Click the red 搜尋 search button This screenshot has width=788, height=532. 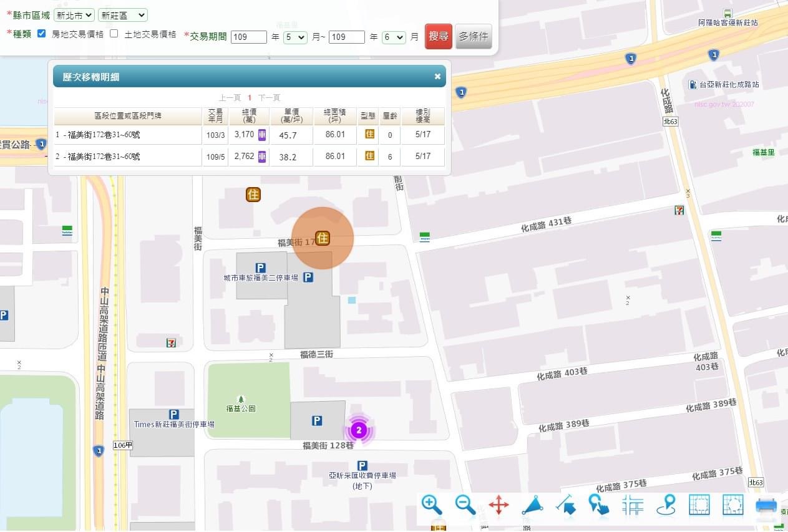click(439, 36)
